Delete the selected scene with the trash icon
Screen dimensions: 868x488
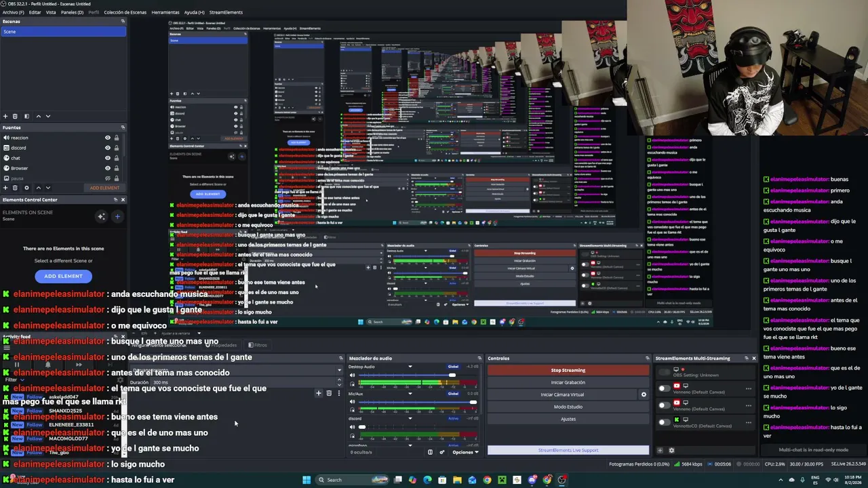[15, 116]
